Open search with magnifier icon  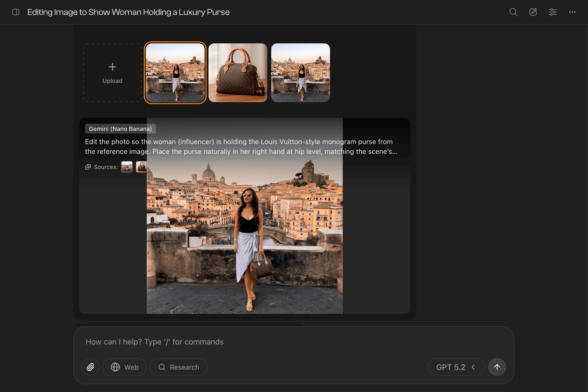[x=513, y=12]
